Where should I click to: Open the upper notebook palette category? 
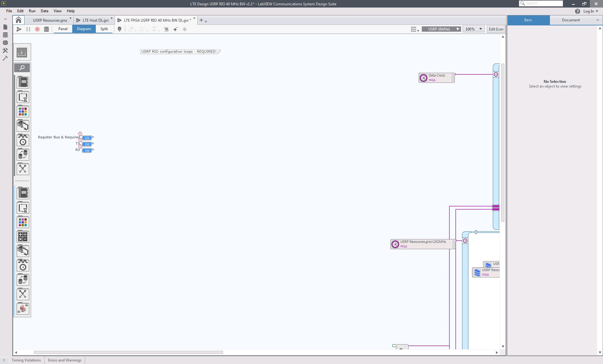[23, 82]
